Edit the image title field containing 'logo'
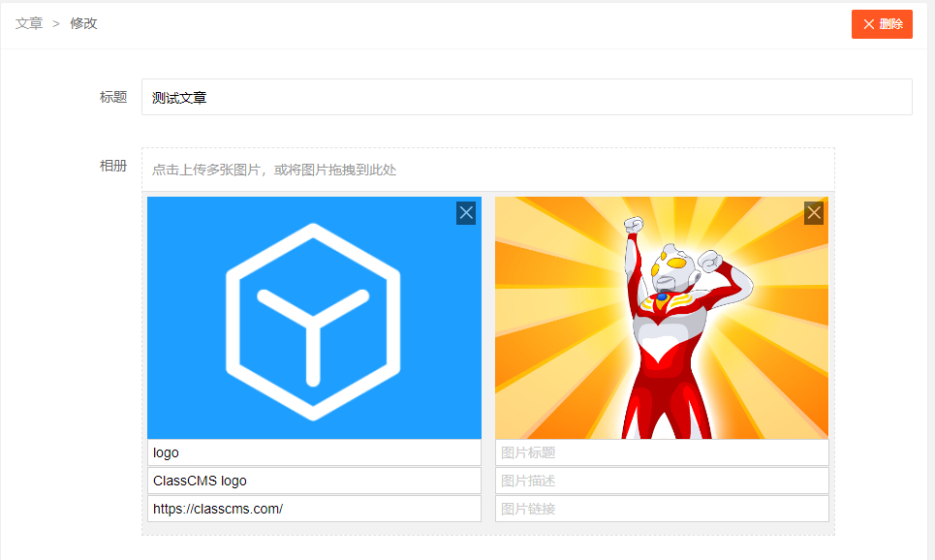This screenshot has width=935, height=560. click(x=314, y=452)
